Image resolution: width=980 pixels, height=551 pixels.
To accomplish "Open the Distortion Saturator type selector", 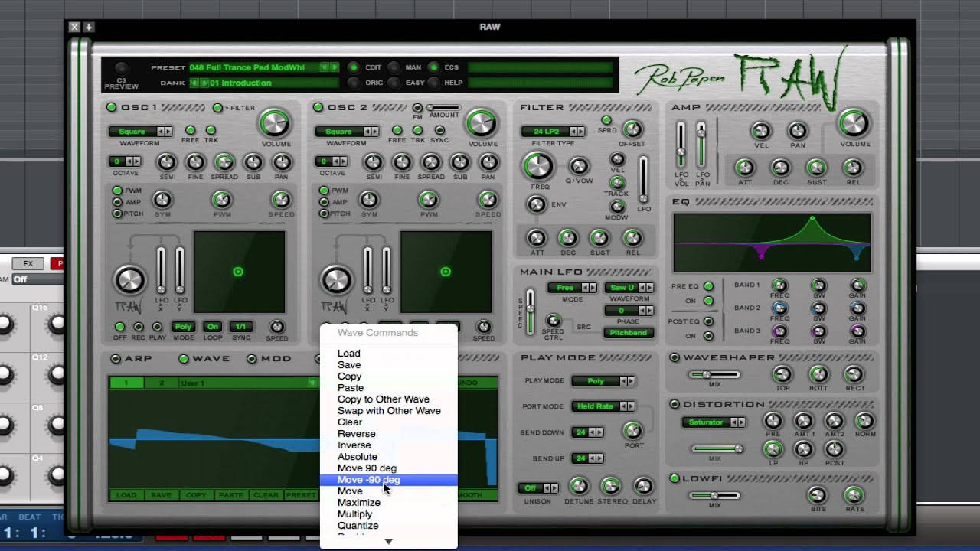I will coord(713,422).
